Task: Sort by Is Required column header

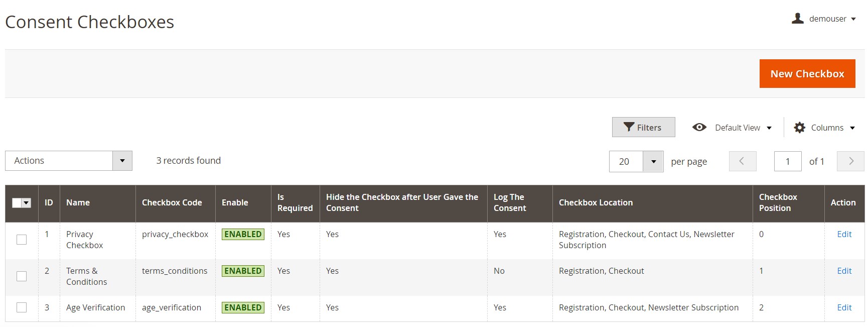Action: (296, 203)
